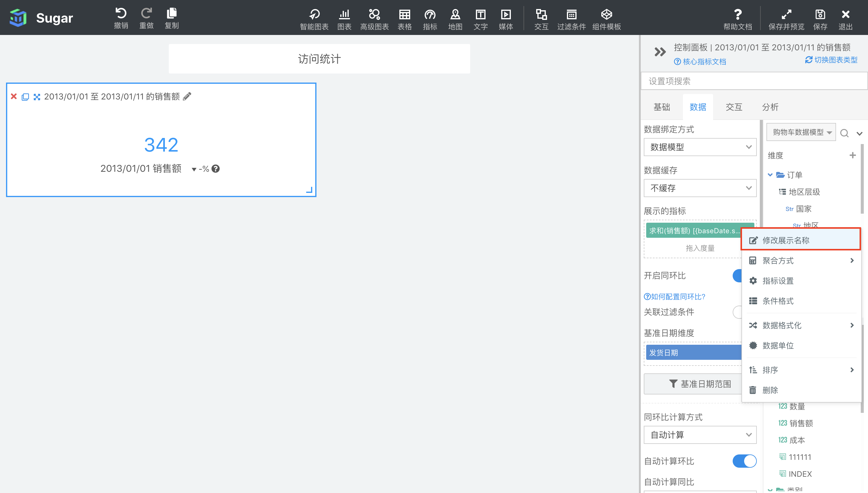This screenshot has width=868, height=493.
Task: Open 如何配置同环比? help link
Action: coord(675,297)
